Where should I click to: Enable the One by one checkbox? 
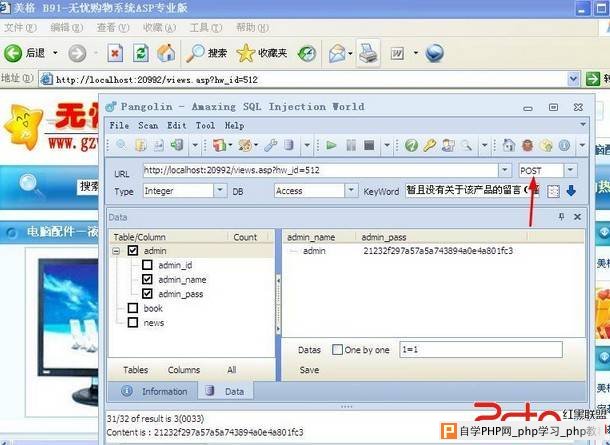coord(337,349)
